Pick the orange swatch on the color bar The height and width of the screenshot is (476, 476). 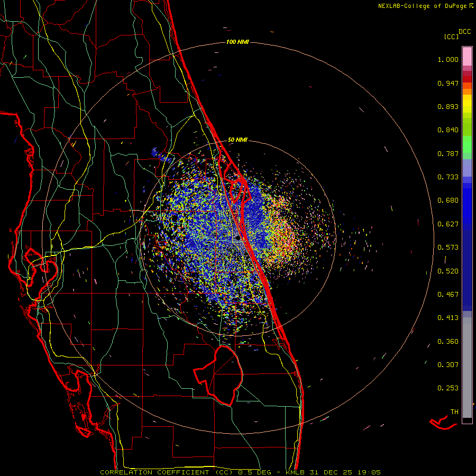click(467, 91)
